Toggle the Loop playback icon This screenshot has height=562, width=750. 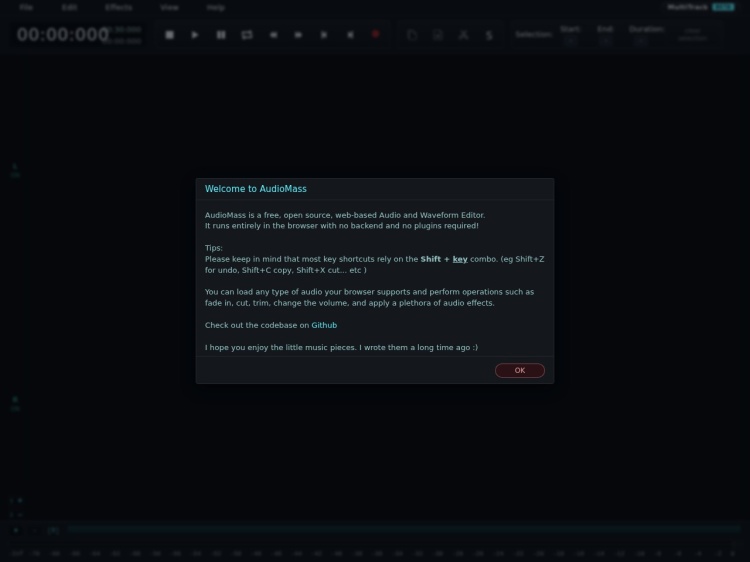click(247, 35)
